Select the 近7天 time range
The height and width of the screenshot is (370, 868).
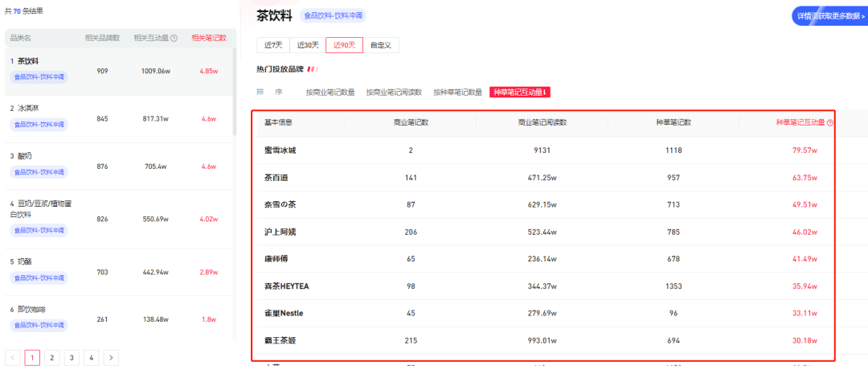(273, 45)
